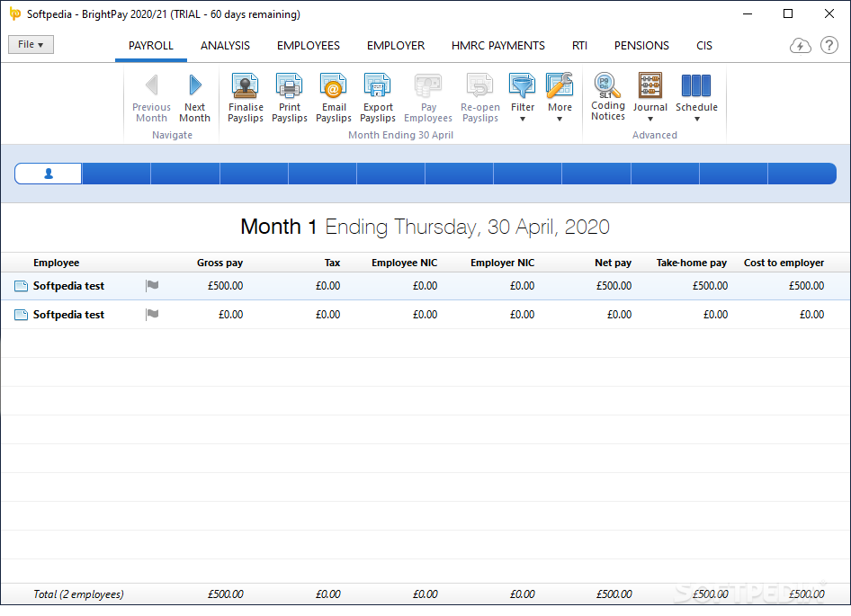Open Email Payslips
This screenshot has width=851, height=616.
333,98
